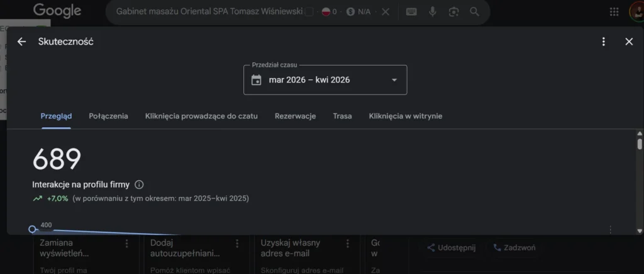The width and height of the screenshot is (644, 274).
Task: Close the Skuteczność panel
Action: (x=629, y=42)
